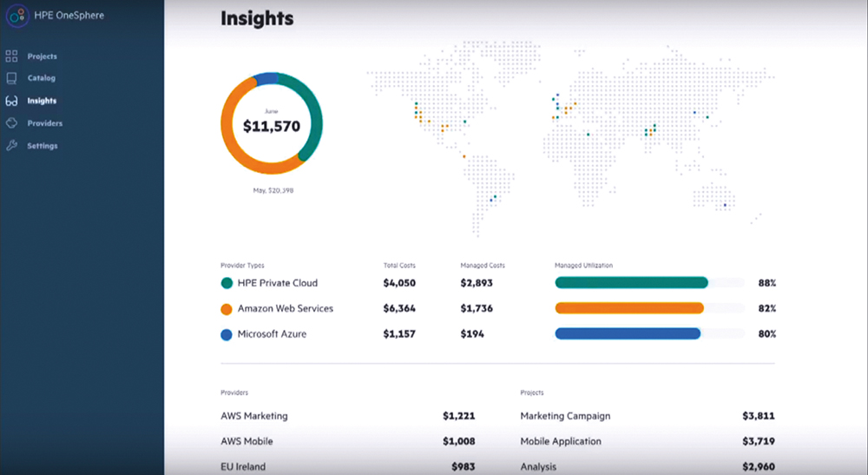
Task: Click the $6,364 total cost value
Action: click(x=399, y=308)
